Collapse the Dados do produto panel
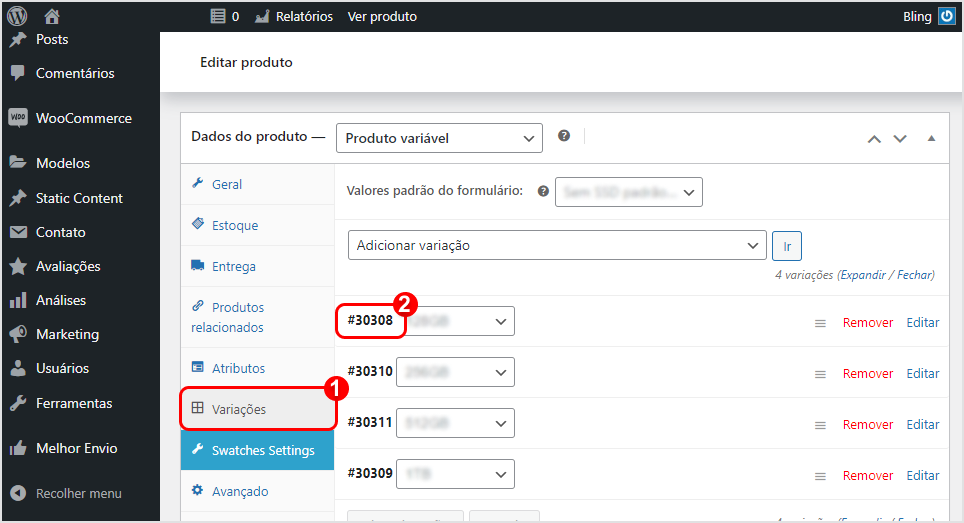964x523 pixels. coord(931,138)
